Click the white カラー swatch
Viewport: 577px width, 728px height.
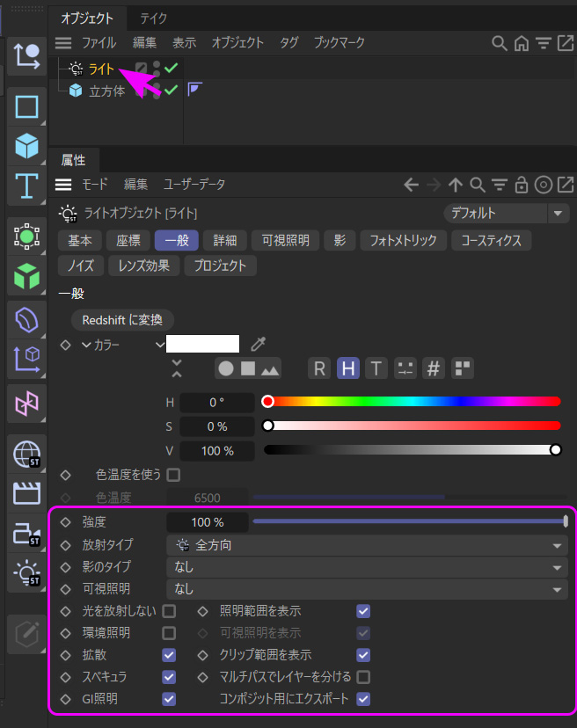click(203, 345)
